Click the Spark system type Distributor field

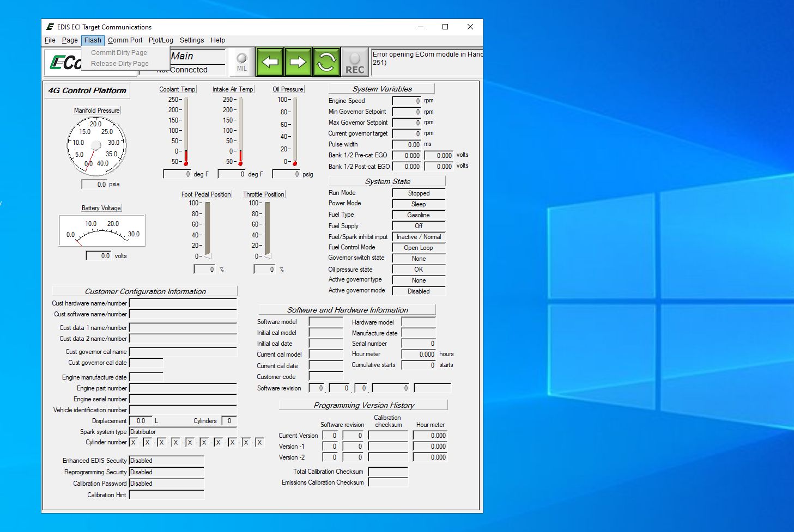coord(183,432)
